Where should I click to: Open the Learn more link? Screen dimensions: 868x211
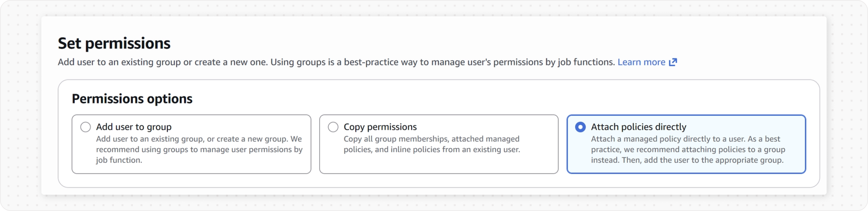pyautogui.click(x=641, y=62)
